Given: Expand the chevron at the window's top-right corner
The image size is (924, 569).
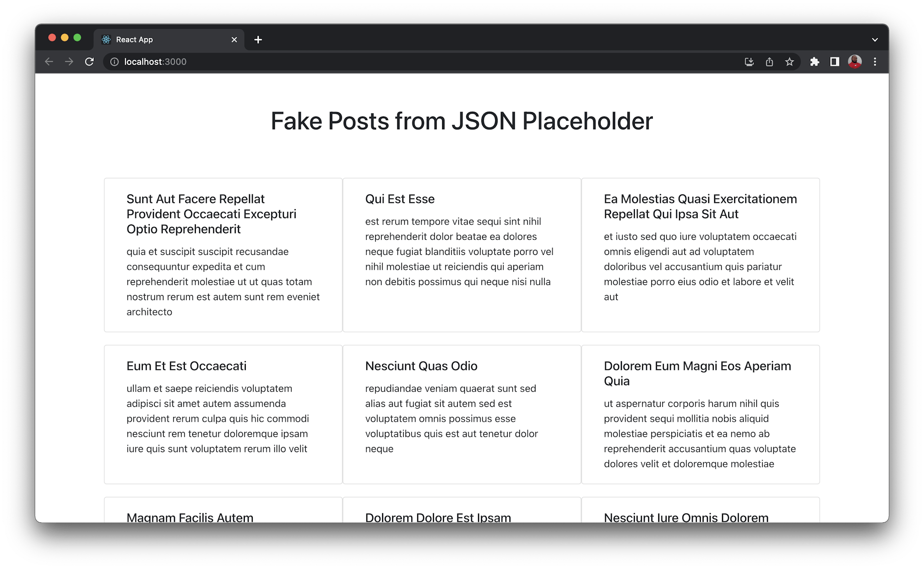Looking at the screenshot, I should pos(875,39).
